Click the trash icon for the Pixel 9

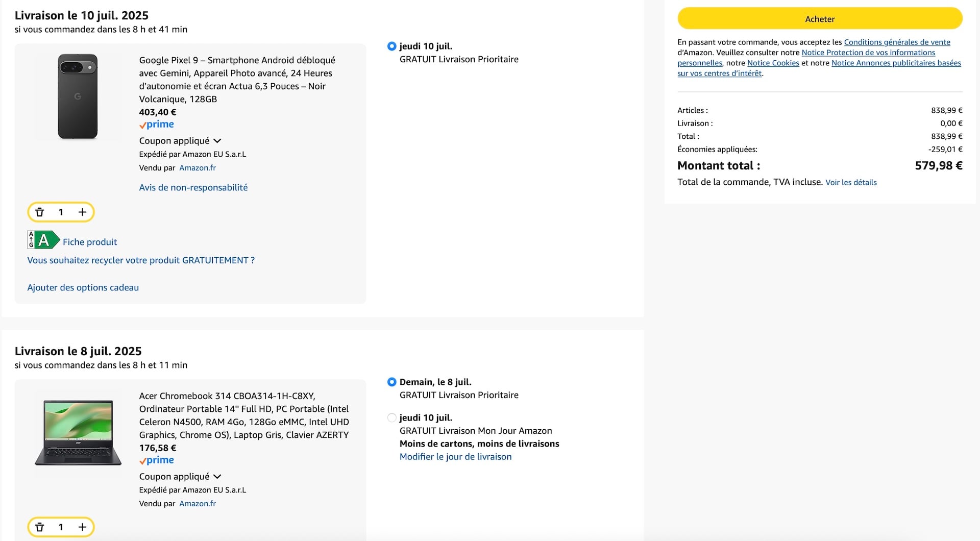tap(40, 212)
